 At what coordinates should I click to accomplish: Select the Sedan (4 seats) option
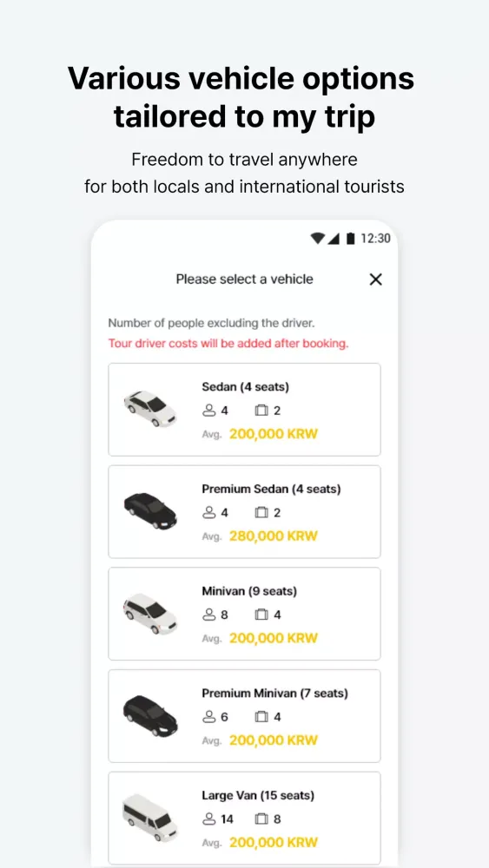[x=244, y=410]
